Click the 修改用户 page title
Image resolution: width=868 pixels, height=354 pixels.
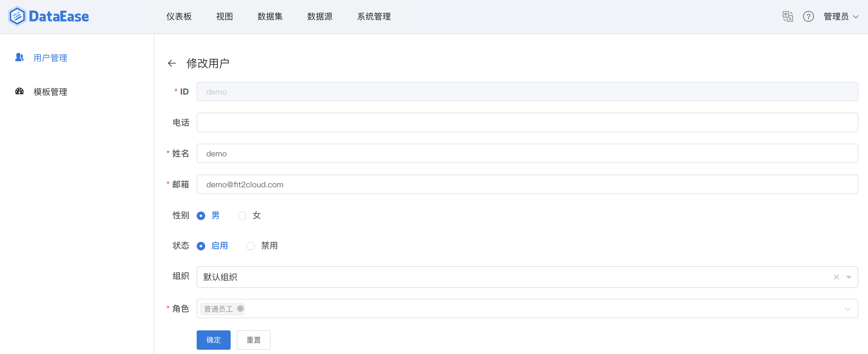pyautogui.click(x=208, y=63)
